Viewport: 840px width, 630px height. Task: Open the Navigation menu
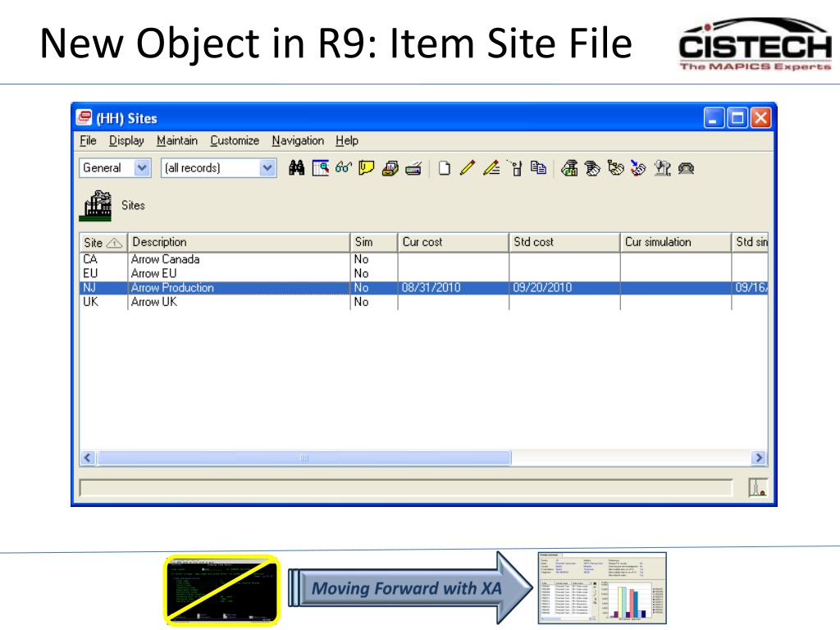[298, 140]
